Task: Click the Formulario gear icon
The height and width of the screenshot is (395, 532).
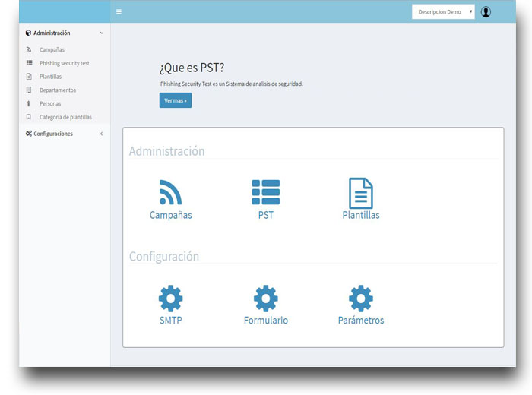Action: click(x=265, y=298)
